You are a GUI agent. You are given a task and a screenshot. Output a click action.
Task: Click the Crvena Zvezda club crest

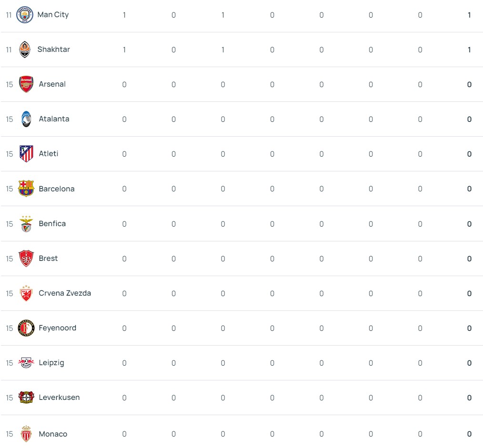[26, 293]
